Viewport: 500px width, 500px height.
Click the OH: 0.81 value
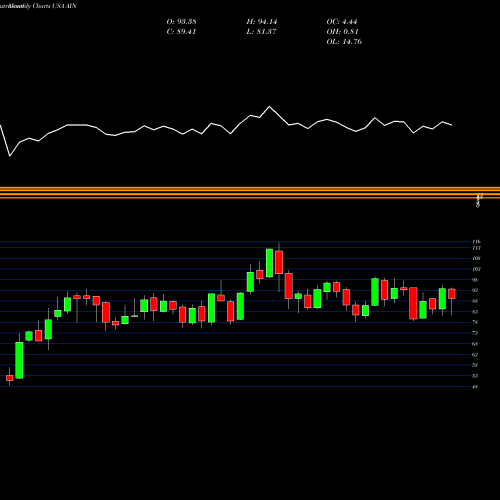[342, 32]
